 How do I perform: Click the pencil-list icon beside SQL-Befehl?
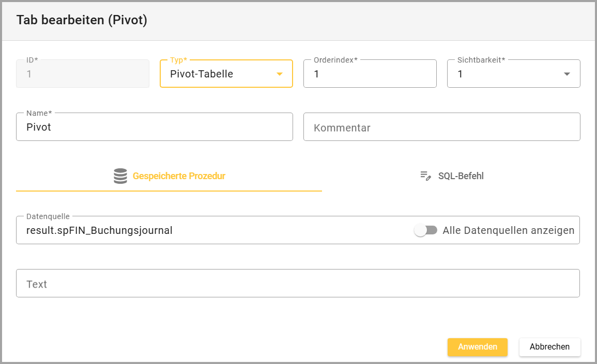425,176
